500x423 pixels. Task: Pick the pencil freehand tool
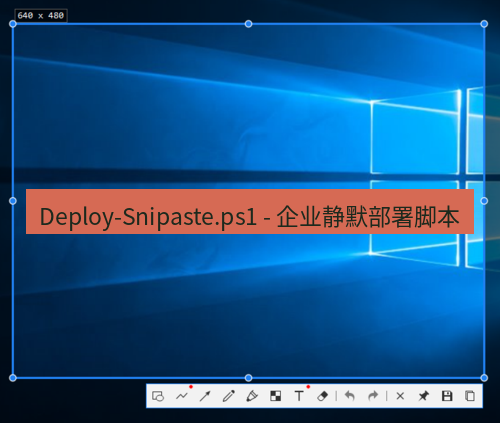point(229,396)
